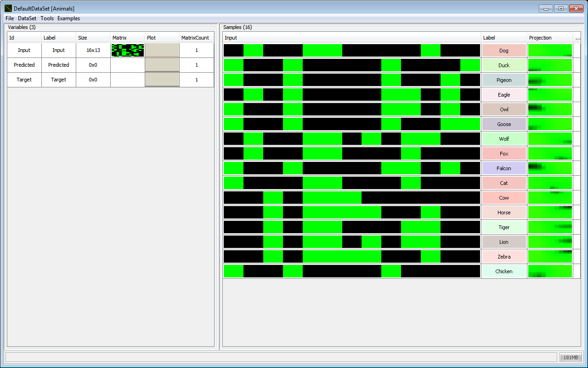This screenshot has height=368, width=588.
Task: Click the '...' column header in Samples panel
Action: click(x=578, y=38)
